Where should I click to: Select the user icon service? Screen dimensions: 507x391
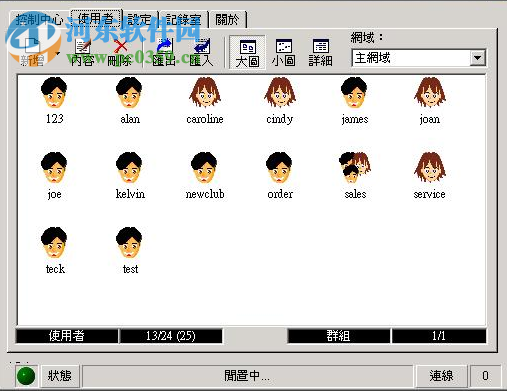click(430, 168)
